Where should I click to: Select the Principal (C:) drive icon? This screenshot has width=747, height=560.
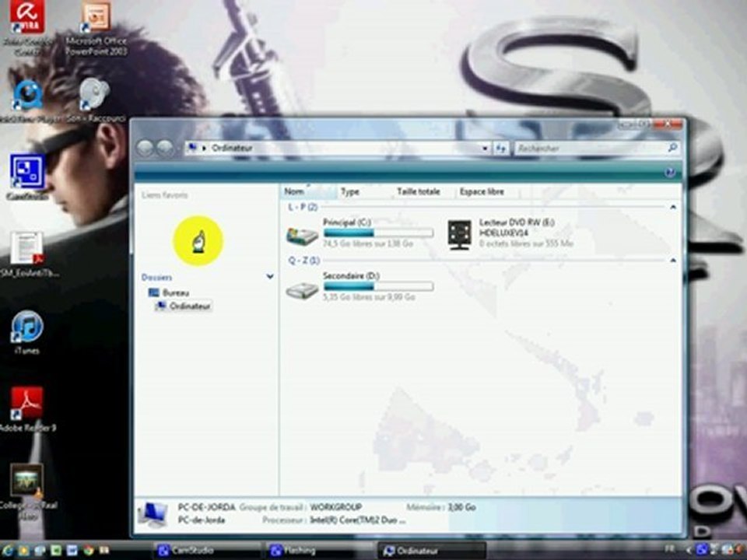(302, 236)
